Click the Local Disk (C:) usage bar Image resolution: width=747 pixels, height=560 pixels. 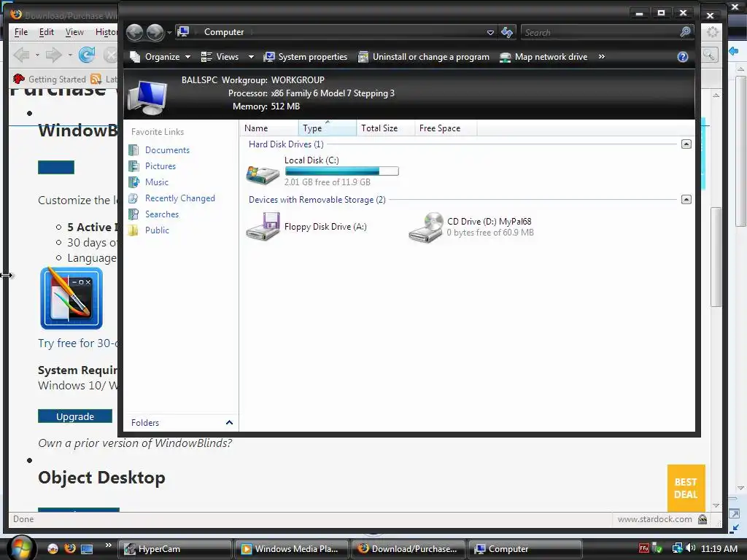pos(341,171)
